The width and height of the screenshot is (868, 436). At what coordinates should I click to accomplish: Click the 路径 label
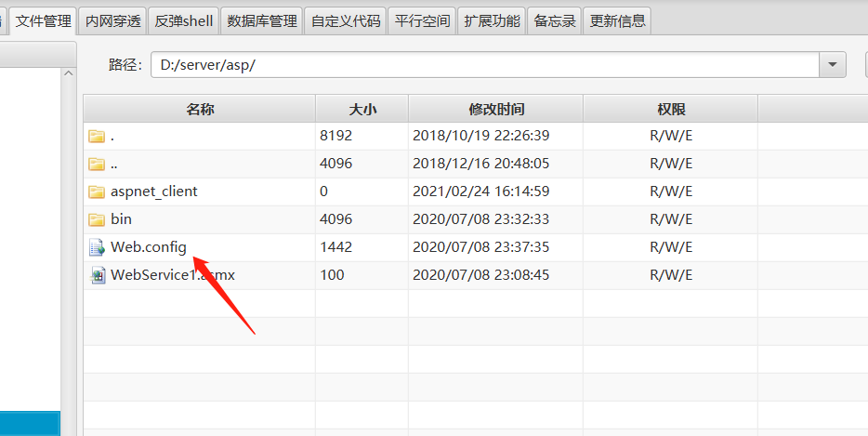(125, 65)
